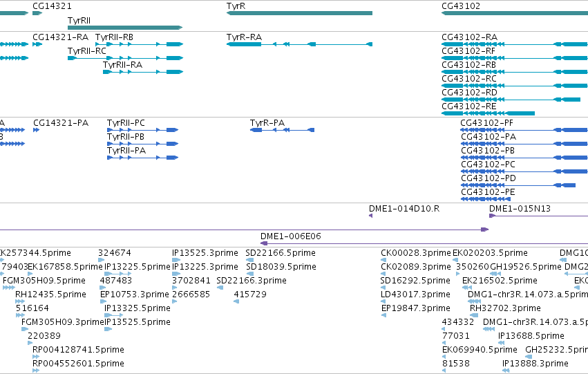This screenshot has height=374, width=588.
Task: Click the CG43102-RA transcript label
Action: tap(469, 37)
